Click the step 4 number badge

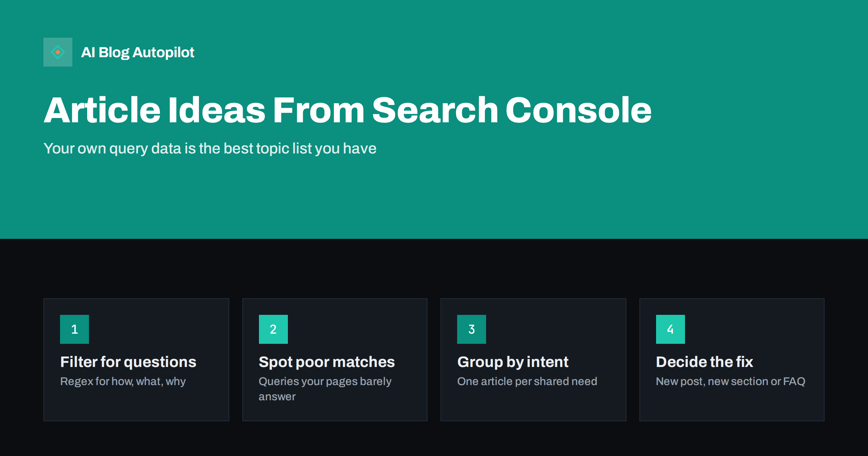point(671,329)
